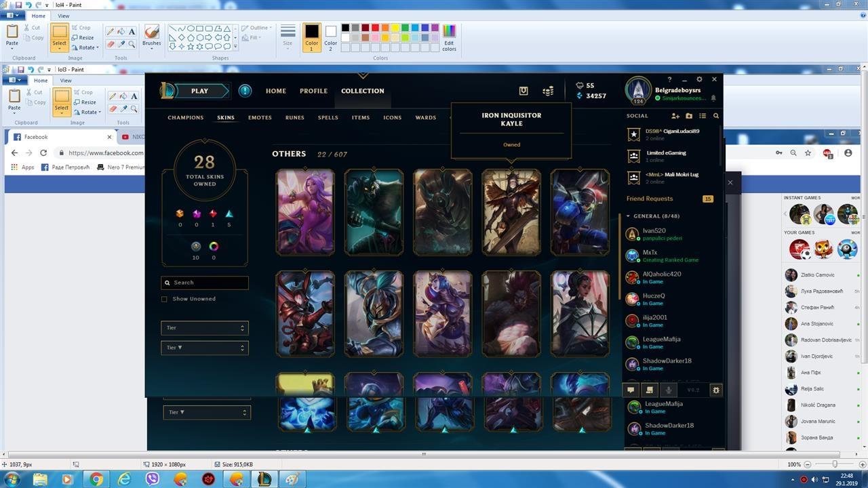Select the Facebook tab in Chrome

click(61, 137)
